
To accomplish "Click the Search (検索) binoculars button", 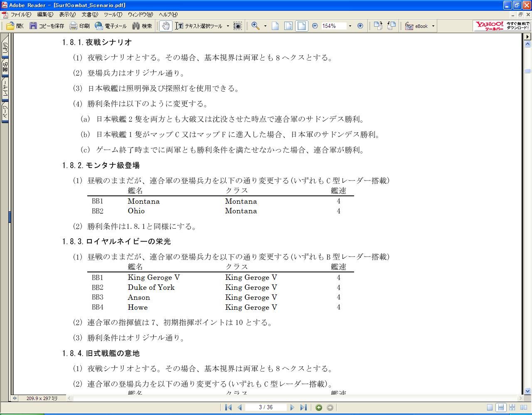I will click(142, 26).
